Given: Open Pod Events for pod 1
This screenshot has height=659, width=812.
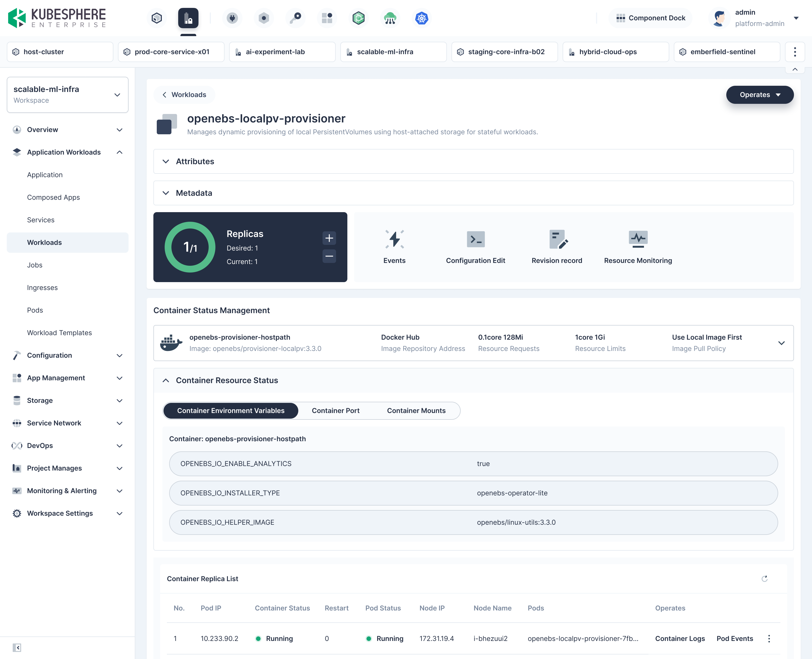Looking at the screenshot, I should click(x=734, y=638).
